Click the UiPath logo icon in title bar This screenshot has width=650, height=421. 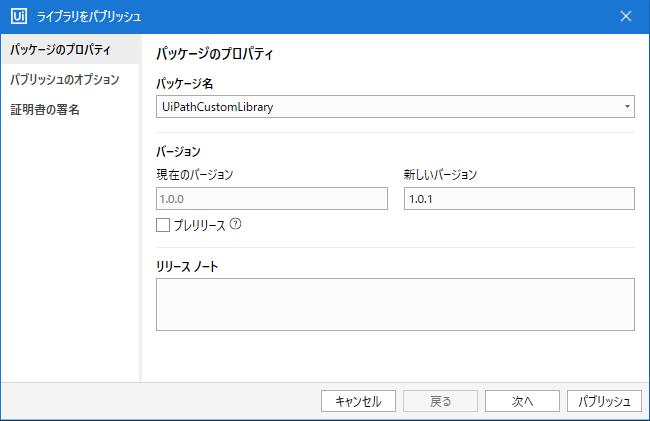[19, 16]
